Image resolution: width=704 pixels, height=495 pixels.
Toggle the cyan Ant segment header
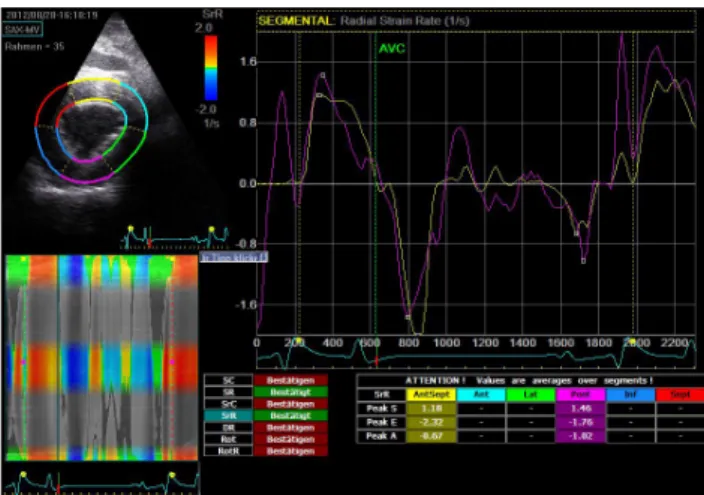[x=481, y=395]
